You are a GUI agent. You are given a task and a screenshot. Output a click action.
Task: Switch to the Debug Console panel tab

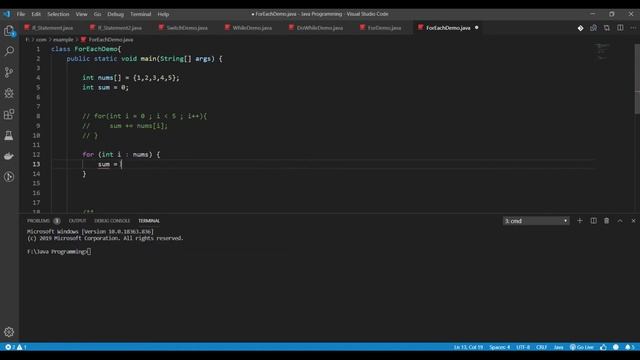coord(112,221)
